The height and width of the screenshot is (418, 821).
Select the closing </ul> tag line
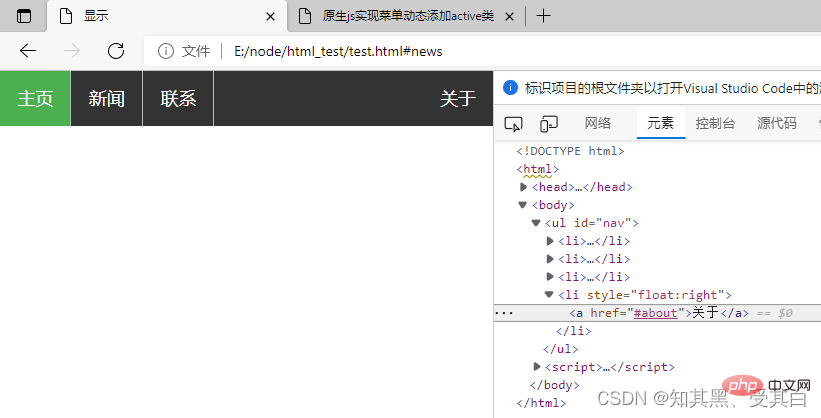click(561, 349)
